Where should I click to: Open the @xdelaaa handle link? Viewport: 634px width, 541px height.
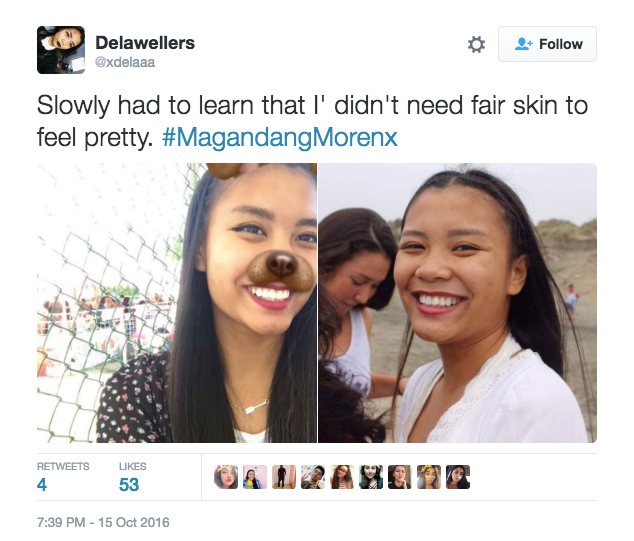click(x=125, y=62)
